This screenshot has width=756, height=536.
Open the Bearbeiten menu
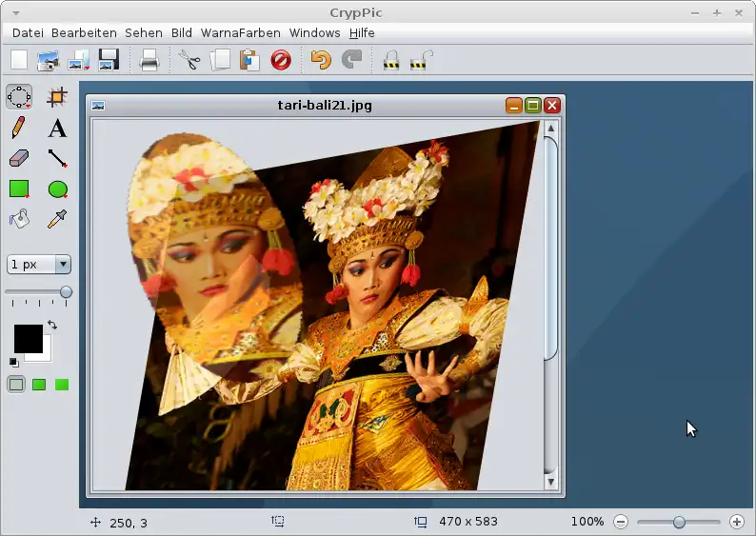pyautogui.click(x=84, y=32)
